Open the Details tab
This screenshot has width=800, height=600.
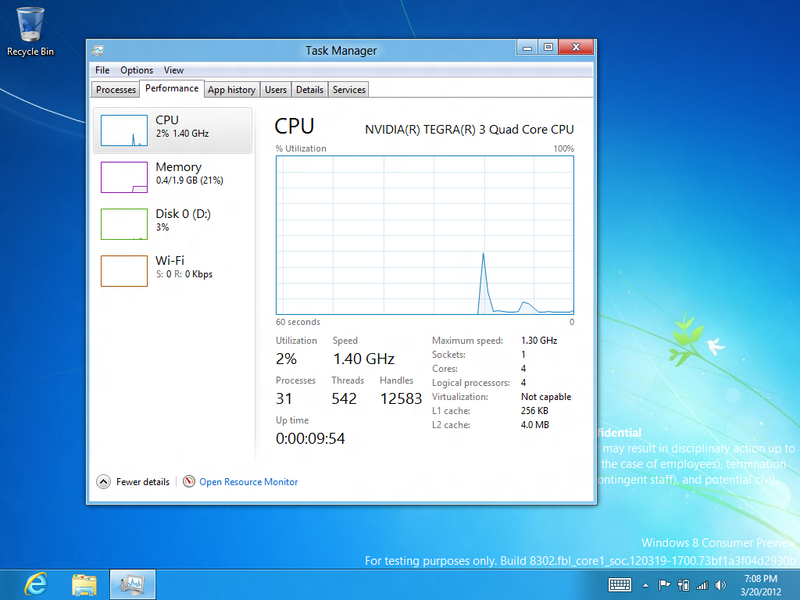[310, 89]
